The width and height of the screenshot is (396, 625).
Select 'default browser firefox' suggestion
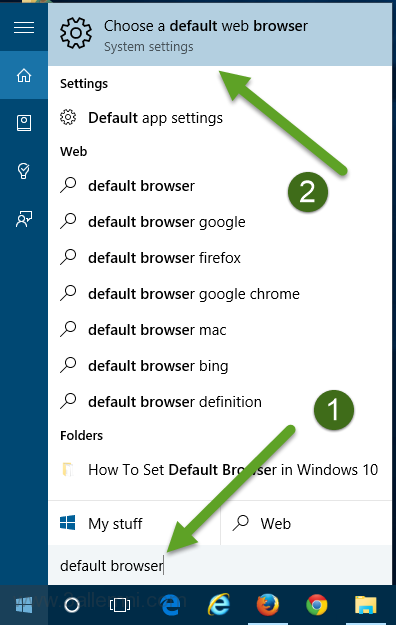220,258
